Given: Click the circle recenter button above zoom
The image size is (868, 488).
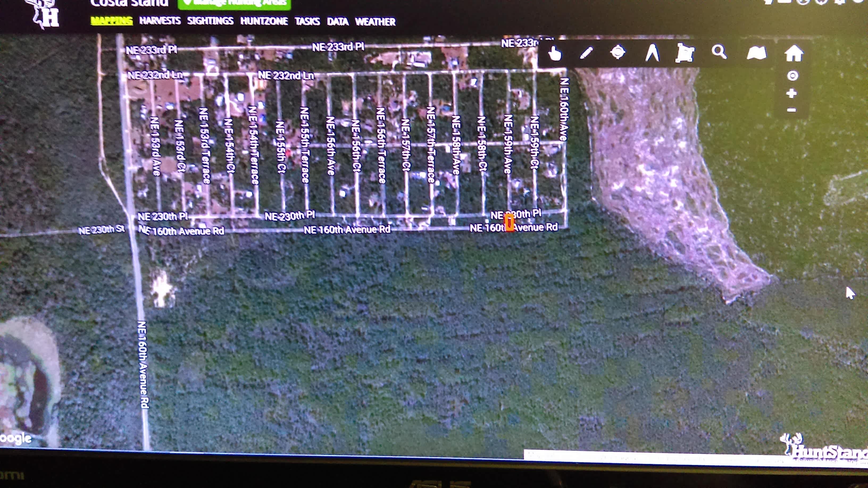Looking at the screenshot, I should pos(792,75).
